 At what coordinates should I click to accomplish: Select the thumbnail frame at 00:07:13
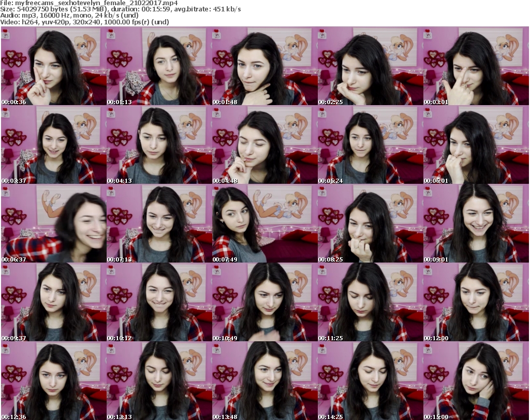pyautogui.click(x=159, y=224)
